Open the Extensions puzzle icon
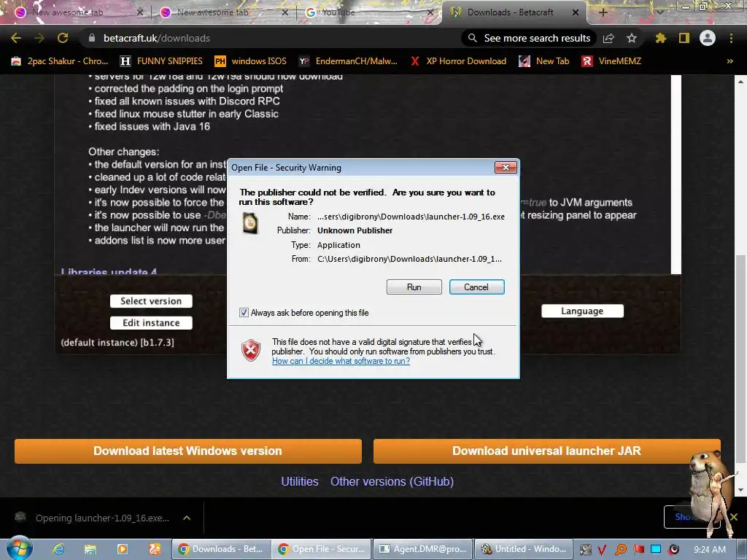Image resolution: width=747 pixels, height=560 pixels. [x=660, y=38]
